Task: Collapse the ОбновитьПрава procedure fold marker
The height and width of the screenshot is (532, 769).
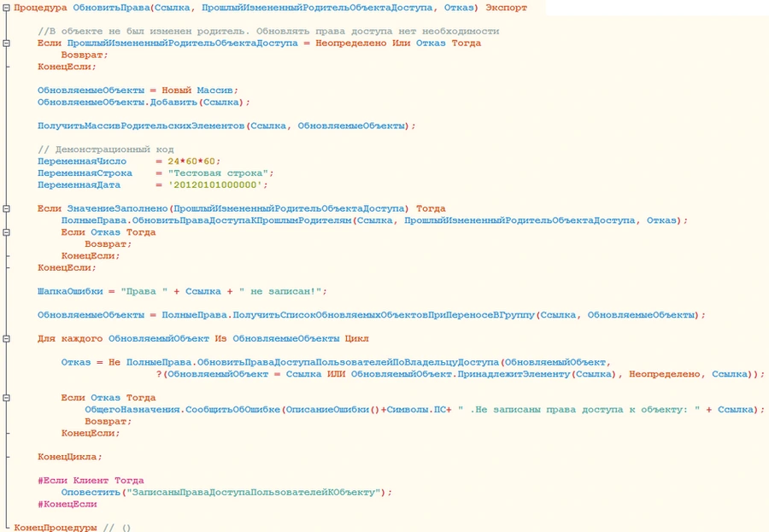Action: 7,8
